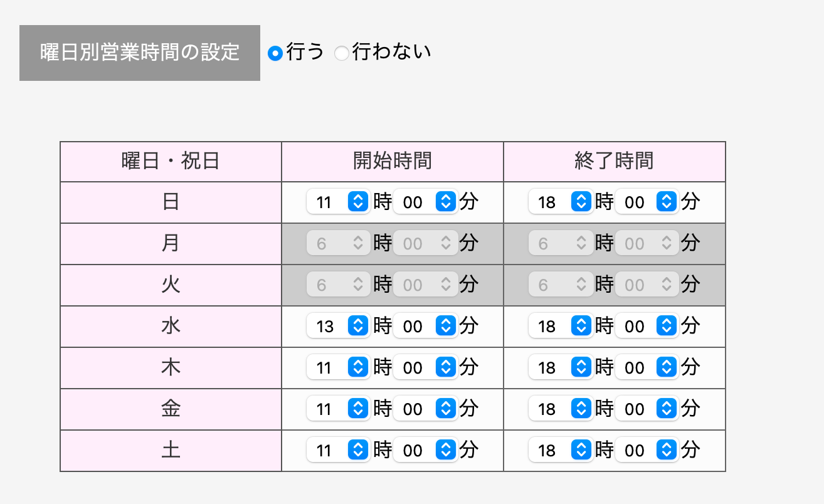Click the 曜日・祝日 column header
Screen dimensions: 824x504
[x=170, y=161]
